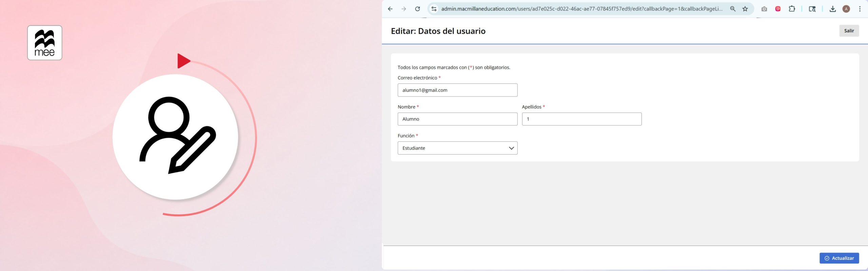868x271 pixels.
Task: Open the zoom magnifier in address bar
Action: pyautogui.click(x=733, y=9)
